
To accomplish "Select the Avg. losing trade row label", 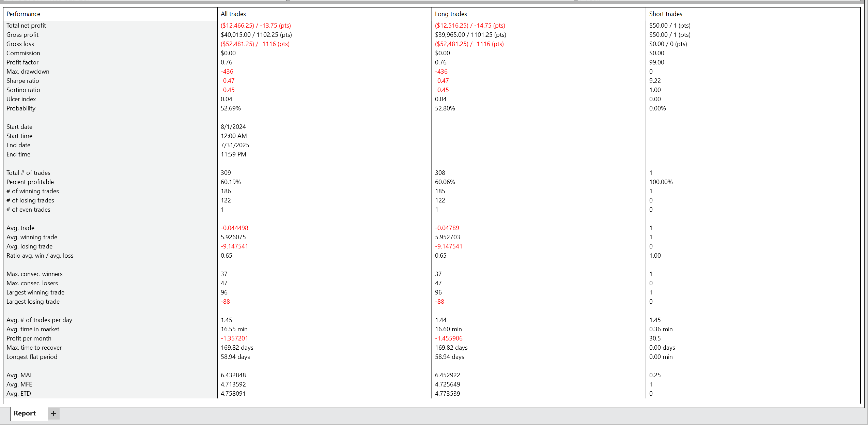I will [29, 246].
